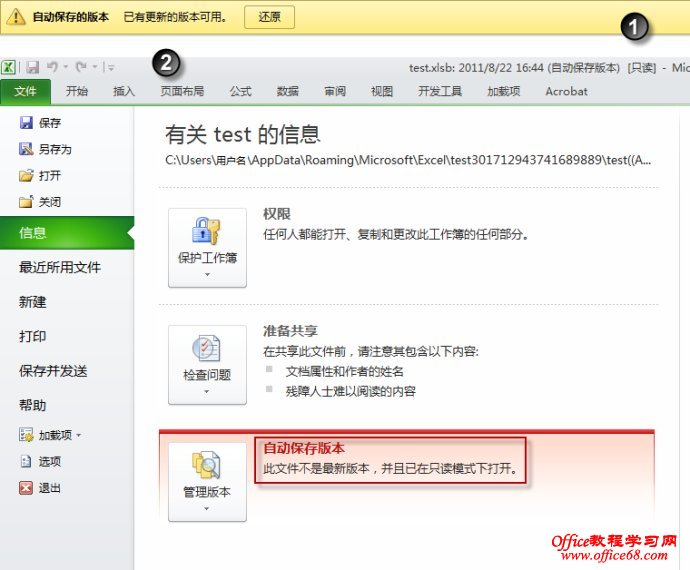Switch to the 审阅 ribbon tab
This screenshot has height=570, width=690.
[335, 91]
